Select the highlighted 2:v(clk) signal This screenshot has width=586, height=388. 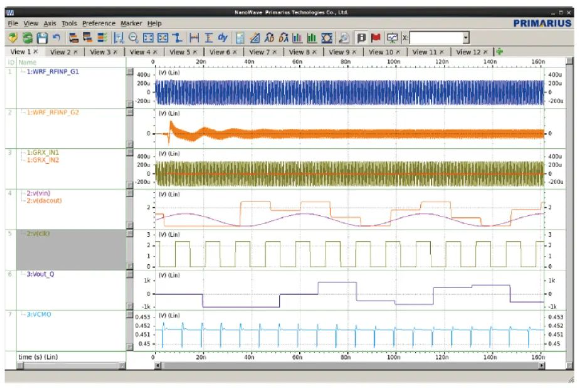click(38, 234)
